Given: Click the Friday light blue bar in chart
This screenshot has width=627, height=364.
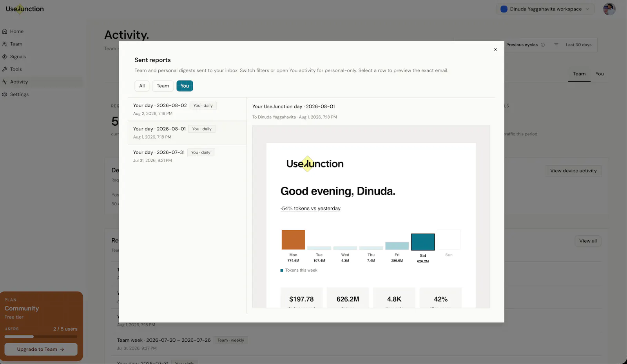Looking at the screenshot, I should pos(397,246).
